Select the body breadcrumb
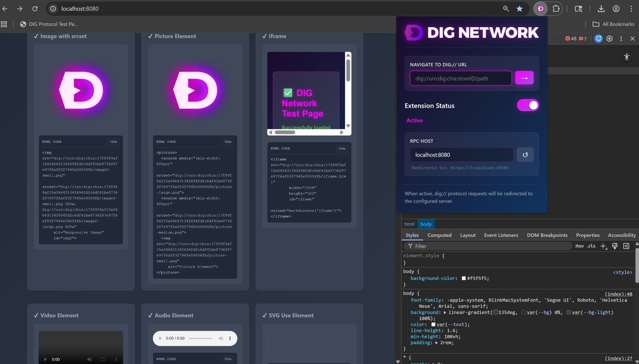The height and width of the screenshot is (364, 639). 426,224
